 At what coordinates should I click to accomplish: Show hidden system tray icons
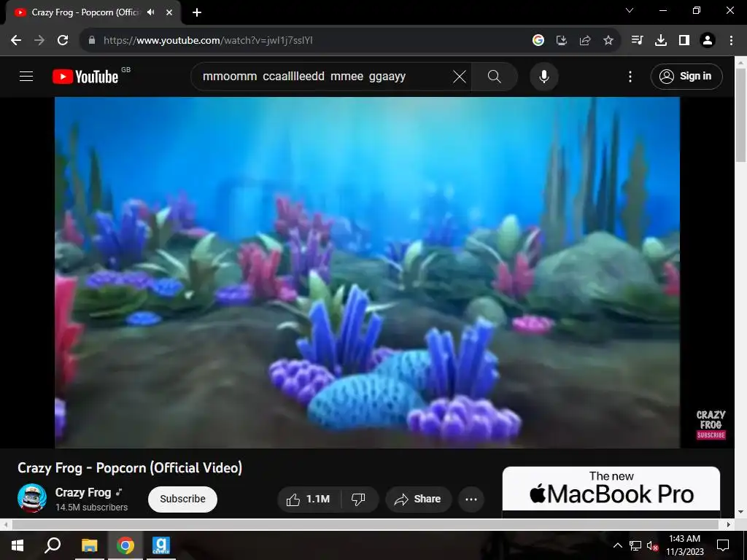(617, 545)
